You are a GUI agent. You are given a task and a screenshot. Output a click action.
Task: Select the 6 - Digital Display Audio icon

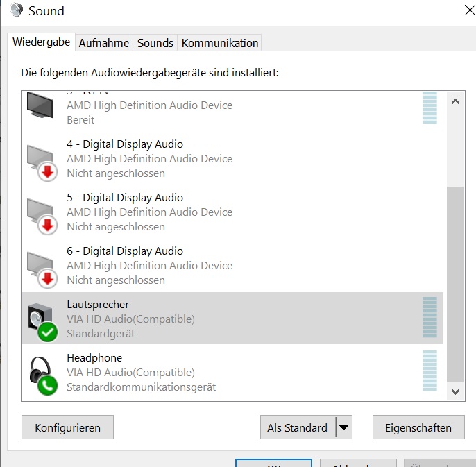42,270
